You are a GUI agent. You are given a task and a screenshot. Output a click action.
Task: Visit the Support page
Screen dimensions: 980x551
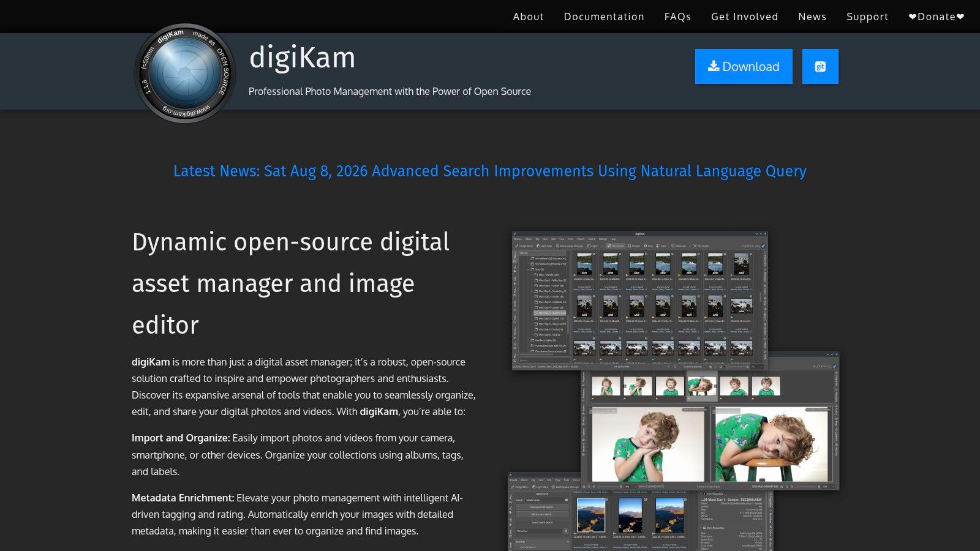[x=867, y=17]
